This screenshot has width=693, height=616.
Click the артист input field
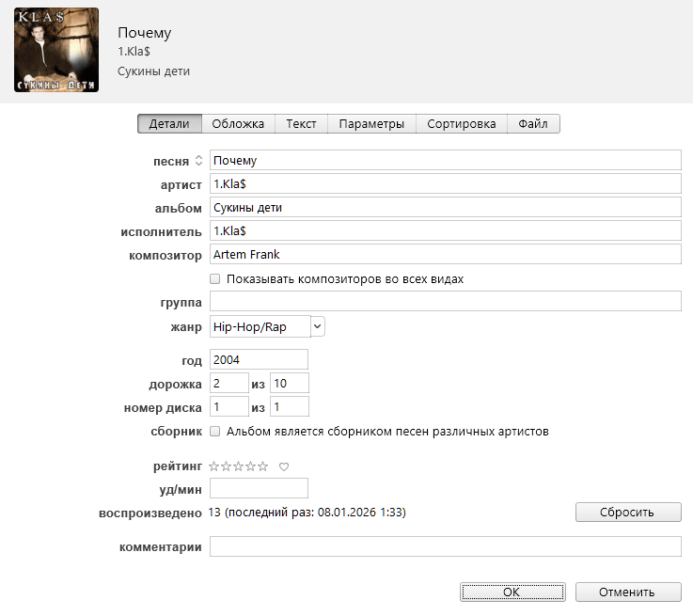pos(446,183)
